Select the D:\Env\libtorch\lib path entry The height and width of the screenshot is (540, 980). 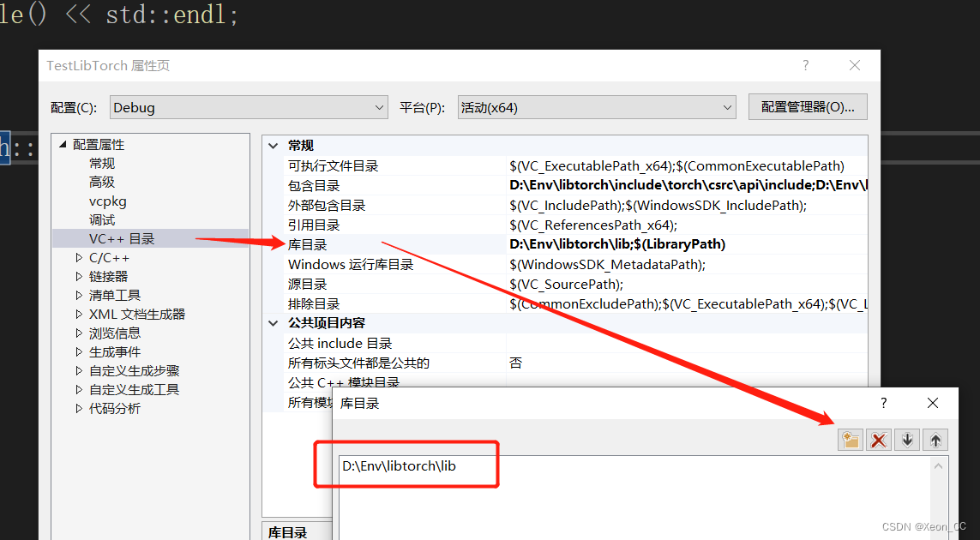pyautogui.click(x=400, y=465)
